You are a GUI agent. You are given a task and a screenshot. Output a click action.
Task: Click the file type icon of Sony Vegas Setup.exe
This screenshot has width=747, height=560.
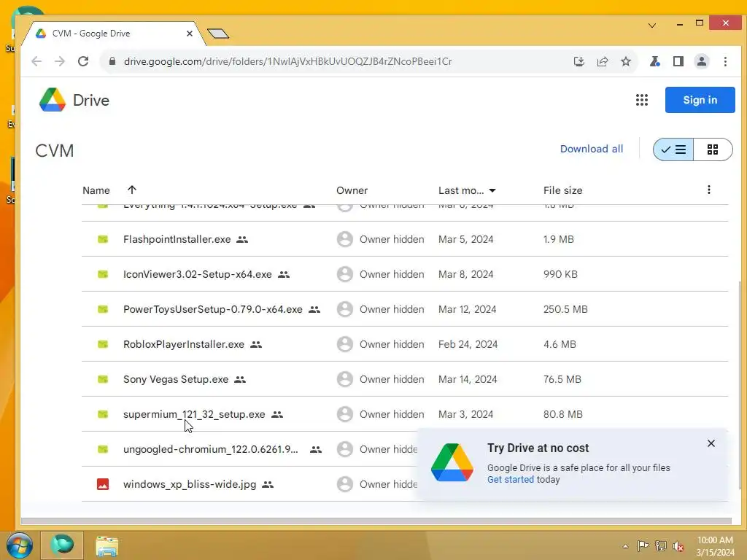point(103,379)
